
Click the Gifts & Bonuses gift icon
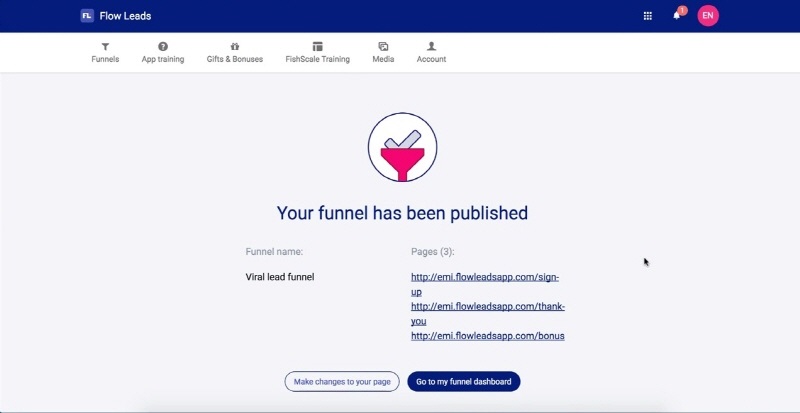pos(235,46)
